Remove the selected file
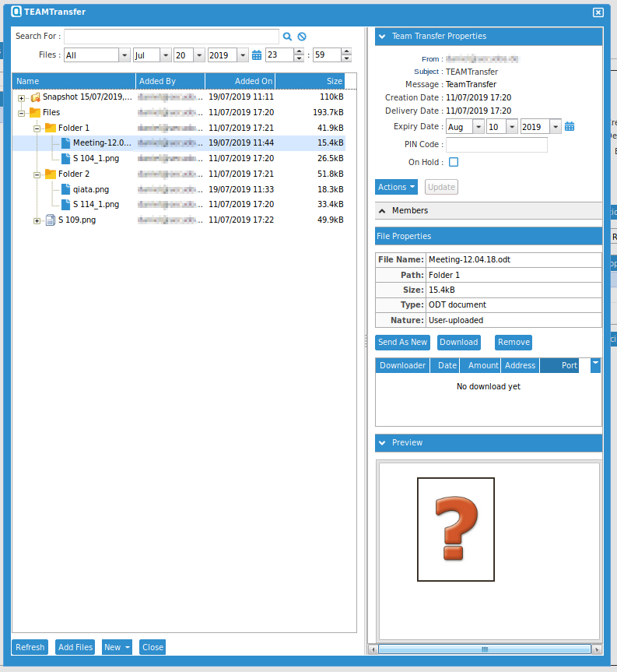The width and height of the screenshot is (617, 672). pyautogui.click(x=514, y=342)
